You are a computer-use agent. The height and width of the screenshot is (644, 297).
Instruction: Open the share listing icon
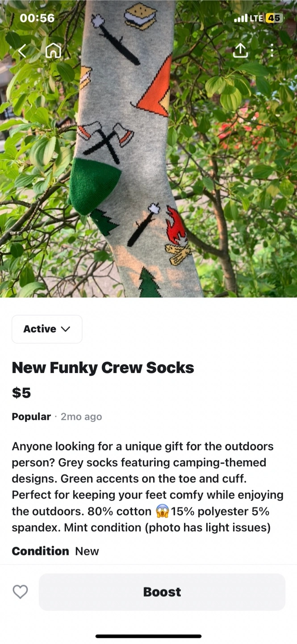240,51
